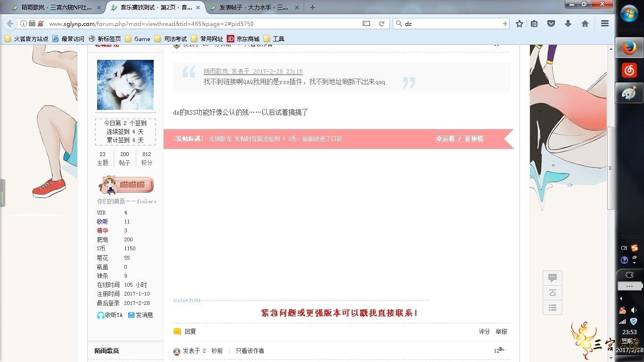Go to the browser home page
The height and width of the screenshot is (362, 644).
(x=585, y=24)
